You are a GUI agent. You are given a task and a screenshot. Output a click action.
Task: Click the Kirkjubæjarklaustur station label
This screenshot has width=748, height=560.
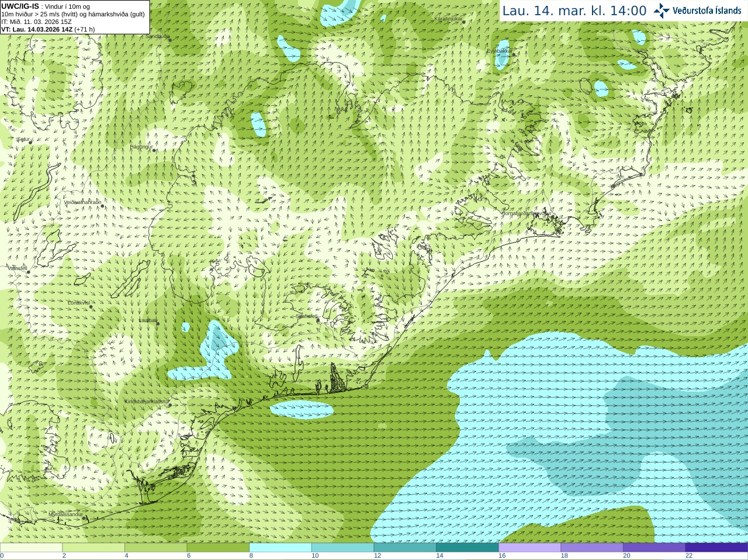[147, 402]
